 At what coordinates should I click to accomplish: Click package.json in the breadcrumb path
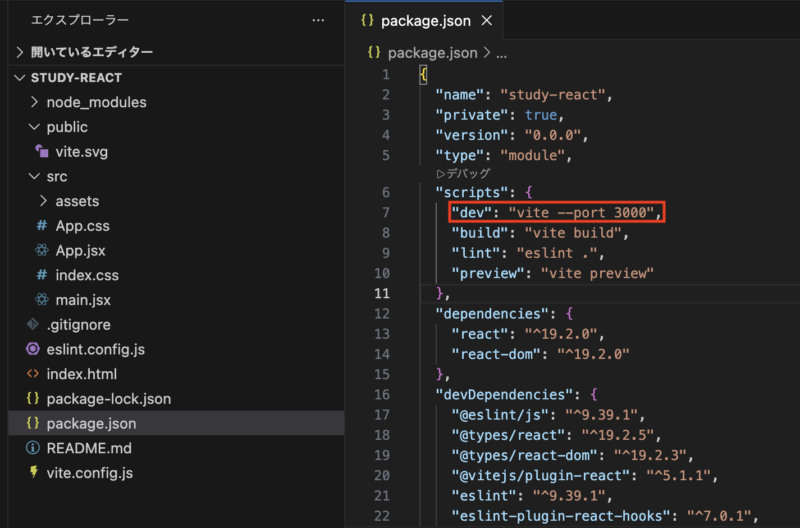(x=434, y=52)
